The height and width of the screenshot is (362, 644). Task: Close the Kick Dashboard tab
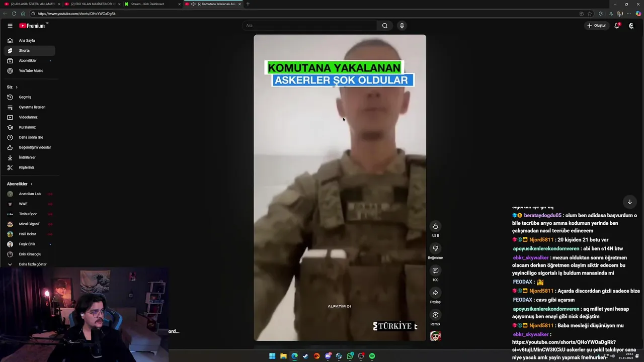[x=179, y=4]
